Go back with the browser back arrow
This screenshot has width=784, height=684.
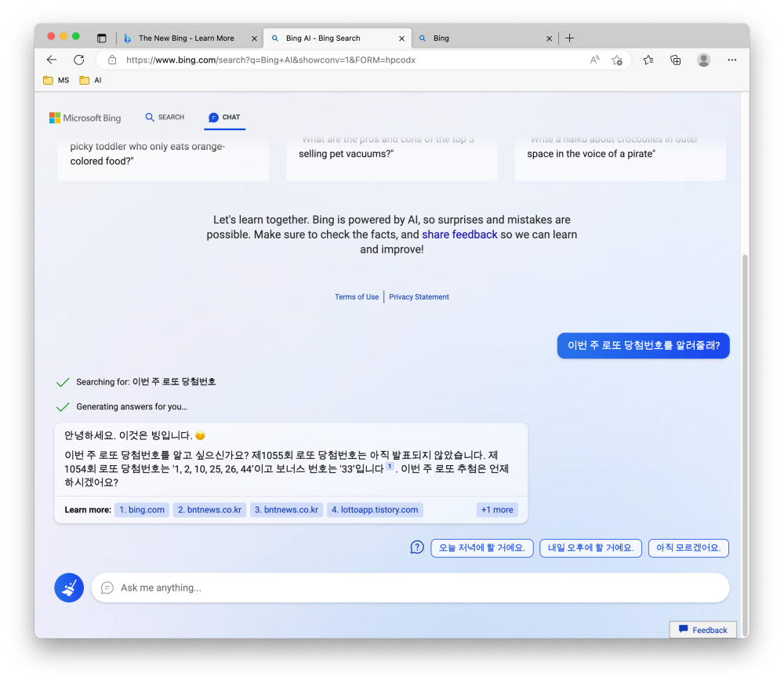pos(52,60)
